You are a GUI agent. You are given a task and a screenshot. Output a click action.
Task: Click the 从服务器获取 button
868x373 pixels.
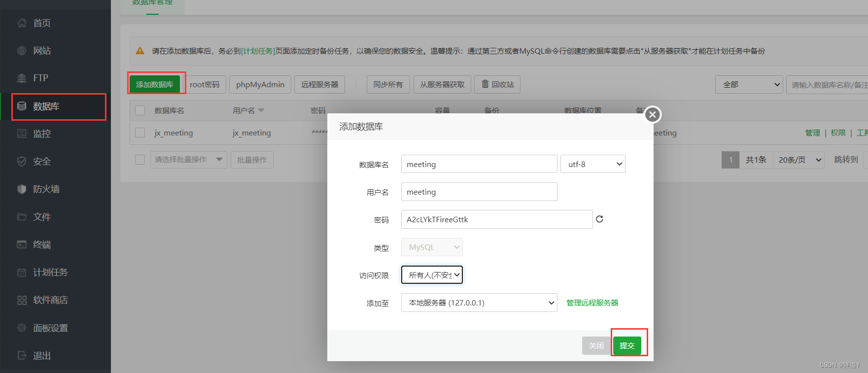coord(442,84)
